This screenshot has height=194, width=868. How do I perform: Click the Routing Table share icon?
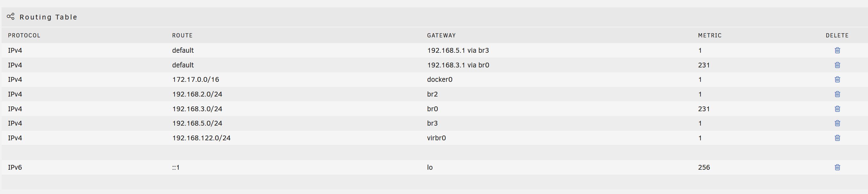click(11, 17)
